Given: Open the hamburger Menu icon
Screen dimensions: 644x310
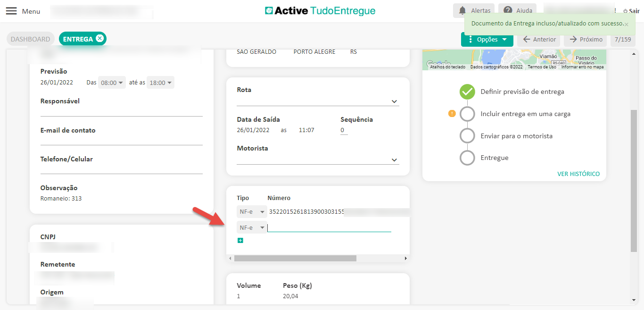Looking at the screenshot, I should click(x=11, y=11).
